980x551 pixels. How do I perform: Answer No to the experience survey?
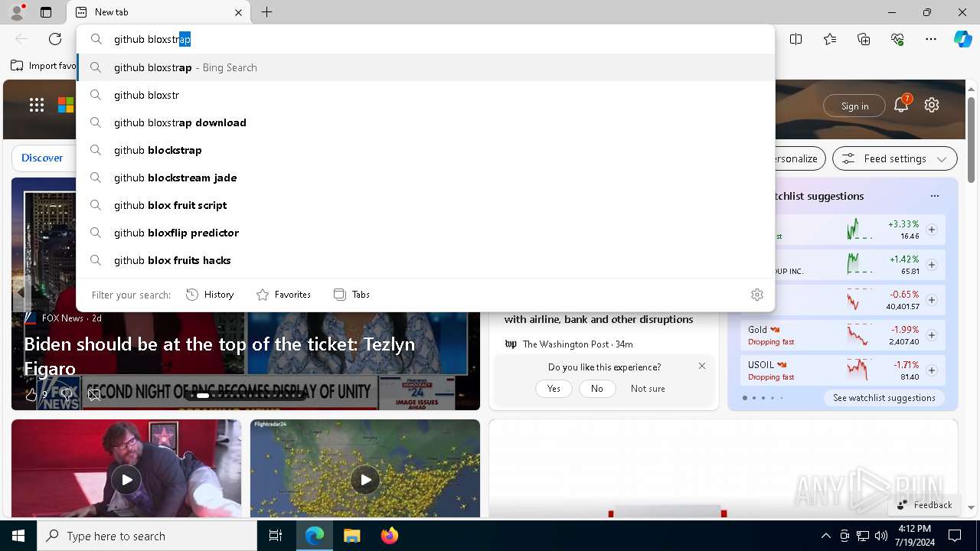coord(597,389)
